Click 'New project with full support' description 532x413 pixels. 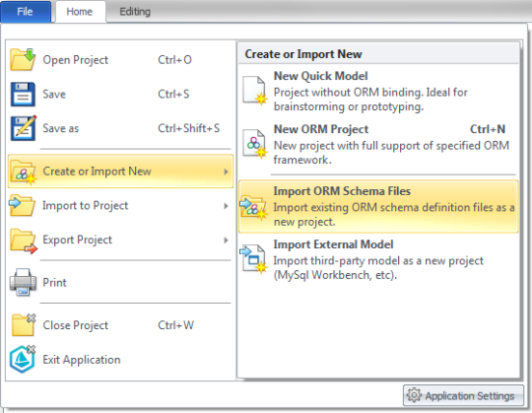[x=391, y=153]
